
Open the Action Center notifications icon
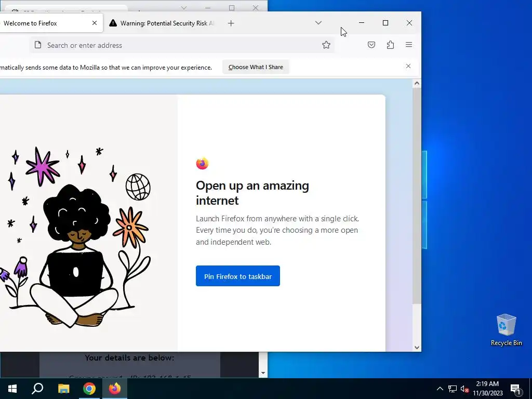pos(515,389)
